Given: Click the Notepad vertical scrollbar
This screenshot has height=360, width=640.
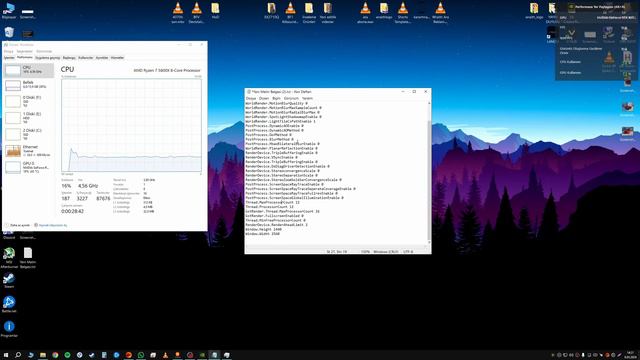Looking at the screenshot, I should pyautogui.click(x=429, y=173).
